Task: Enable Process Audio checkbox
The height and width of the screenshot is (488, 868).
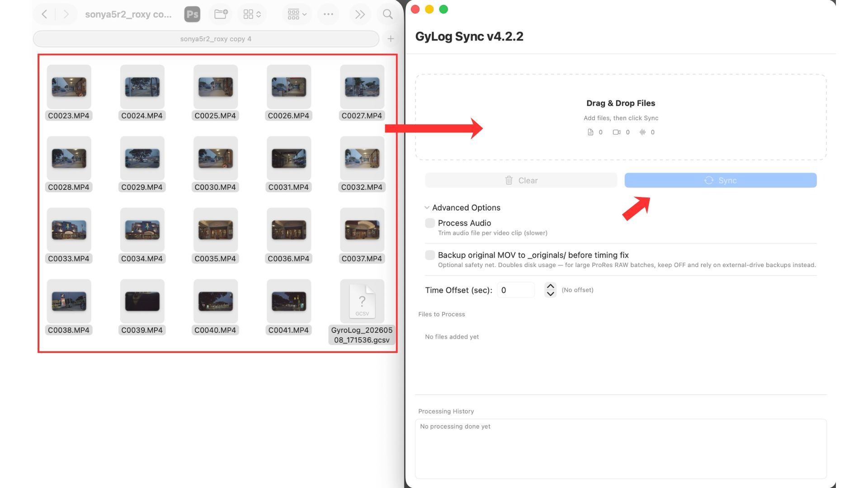Action: point(430,223)
